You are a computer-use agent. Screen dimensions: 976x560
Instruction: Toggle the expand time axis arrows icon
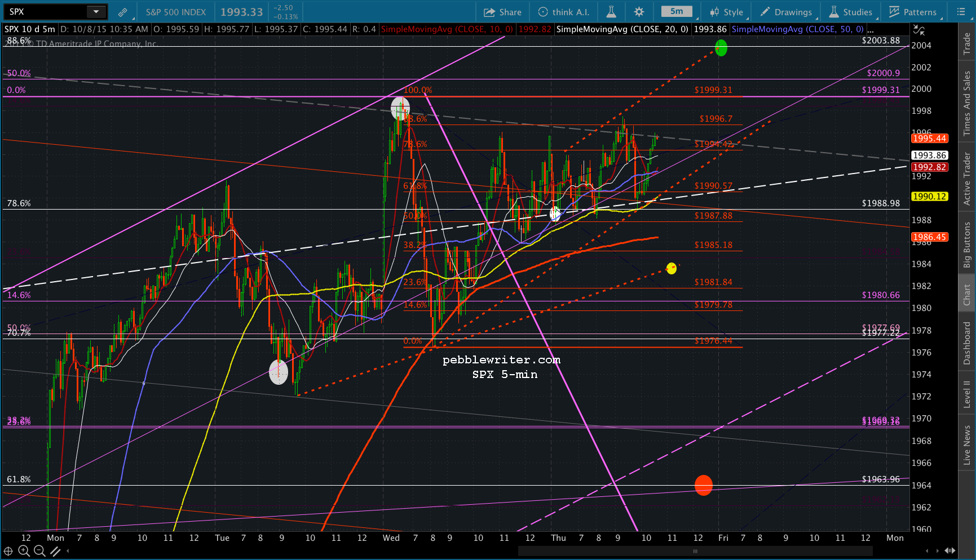[949, 550]
